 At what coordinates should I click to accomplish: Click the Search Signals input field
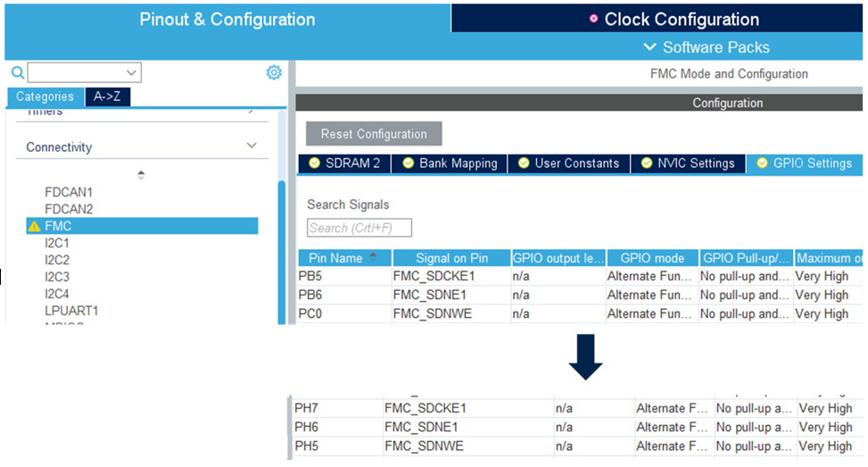(x=360, y=228)
